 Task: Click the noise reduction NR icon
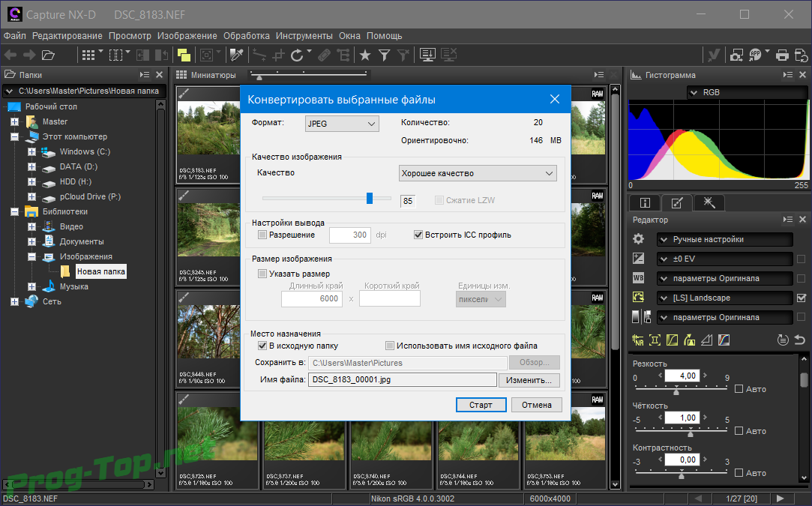pos(639,340)
